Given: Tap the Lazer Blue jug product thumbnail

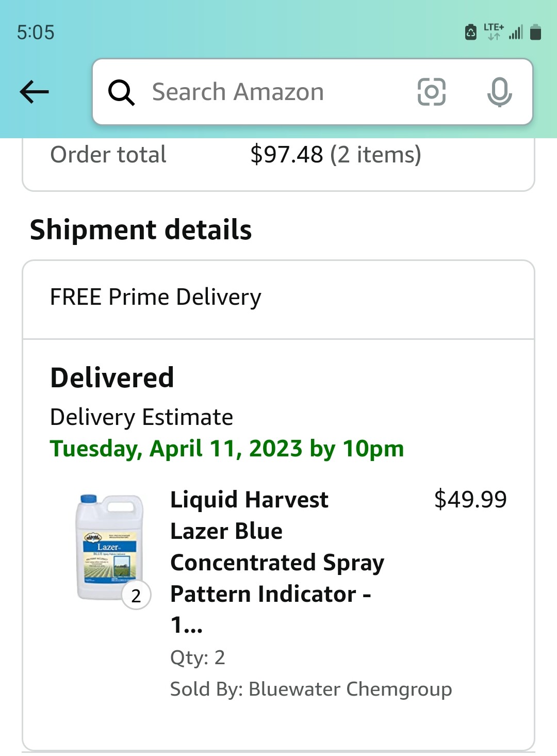Looking at the screenshot, I should [108, 547].
